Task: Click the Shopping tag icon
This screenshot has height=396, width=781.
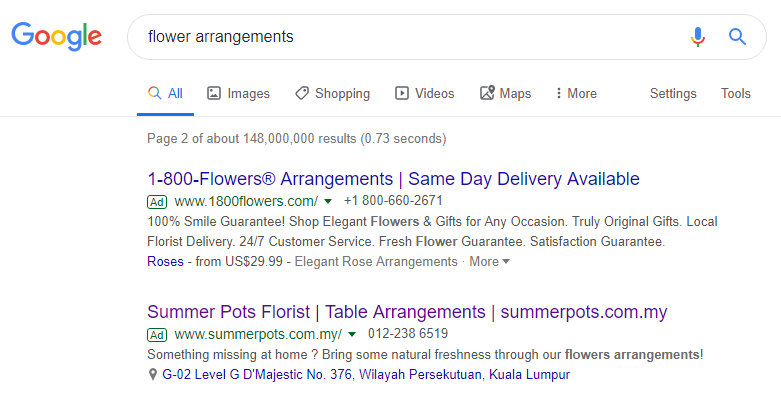Action: pyautogui.click(x=302, y=93)
